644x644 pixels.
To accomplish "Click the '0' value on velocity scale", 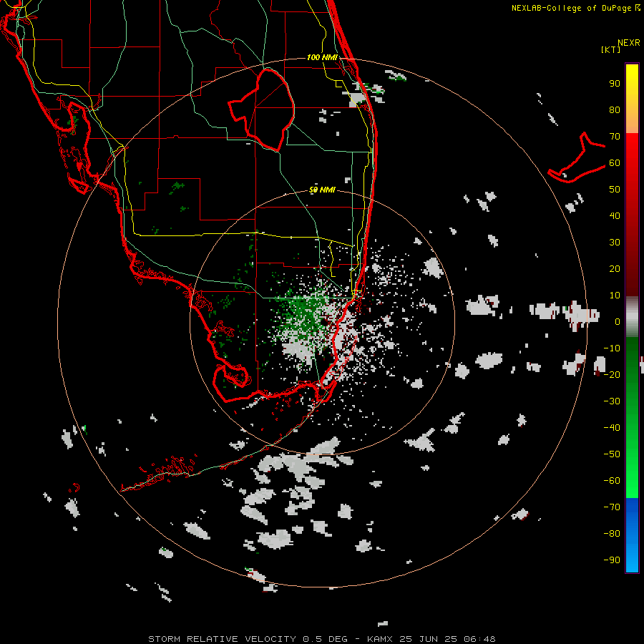I will 618,322.
